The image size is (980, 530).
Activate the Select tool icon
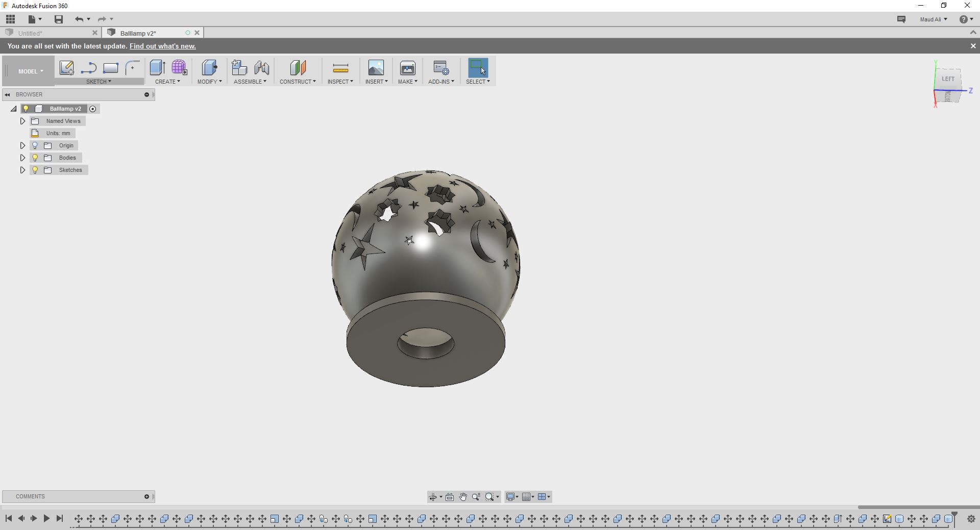(478, 68)
